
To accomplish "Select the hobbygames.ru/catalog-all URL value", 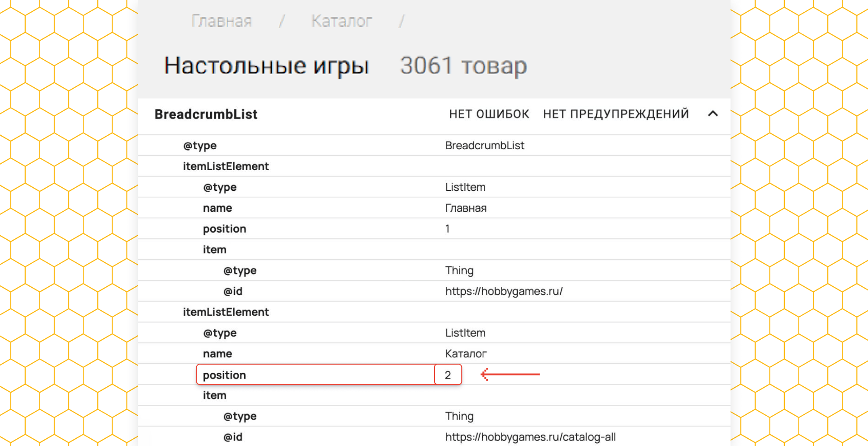I will point(530,437).
